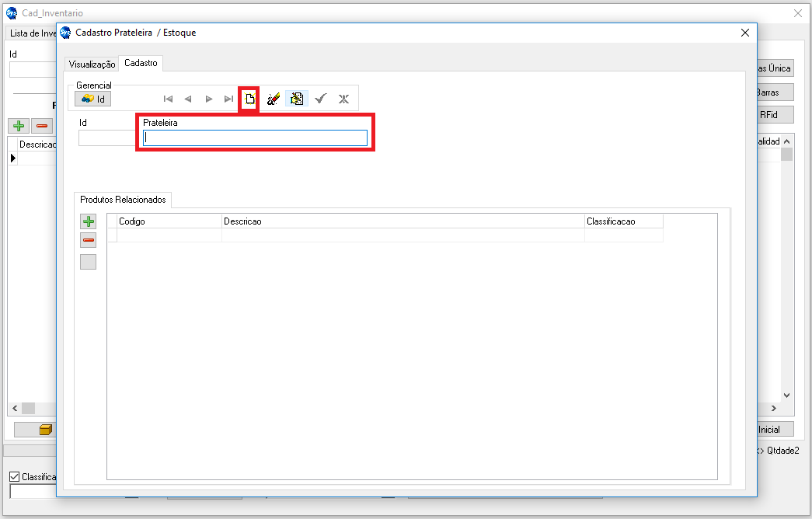This screenshot has height=519, width=812.
Task: Click the edit record pencil icon
Action: point(273,99)
